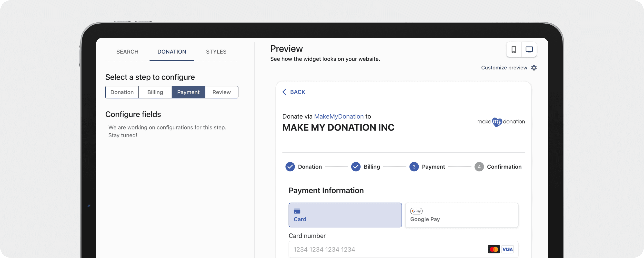This screenshot has height=258, width=644.
Task: Click the back chevron arrow
Action: pyautogui.click(x=284, y=92)
